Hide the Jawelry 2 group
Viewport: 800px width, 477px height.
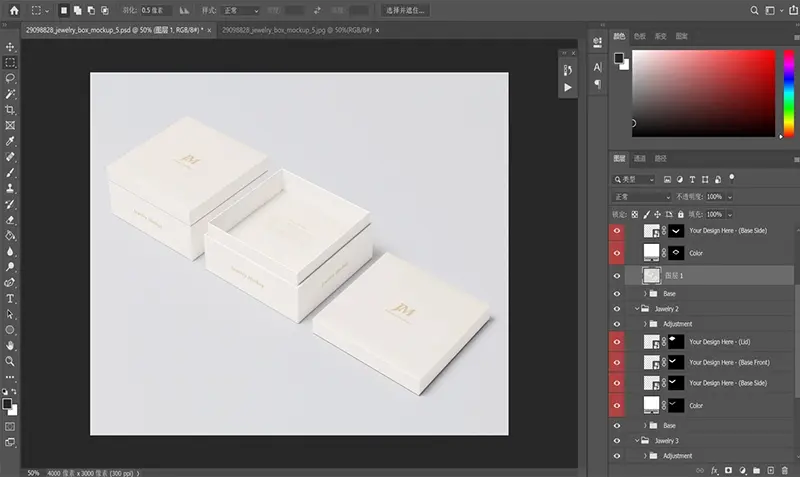[x=616, y=309]
